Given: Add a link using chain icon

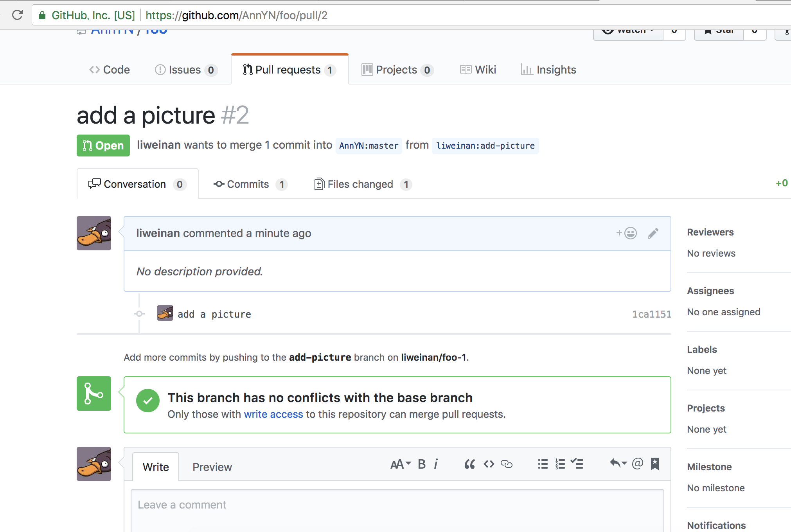Looking at the screenshot, I should (507, 464).
